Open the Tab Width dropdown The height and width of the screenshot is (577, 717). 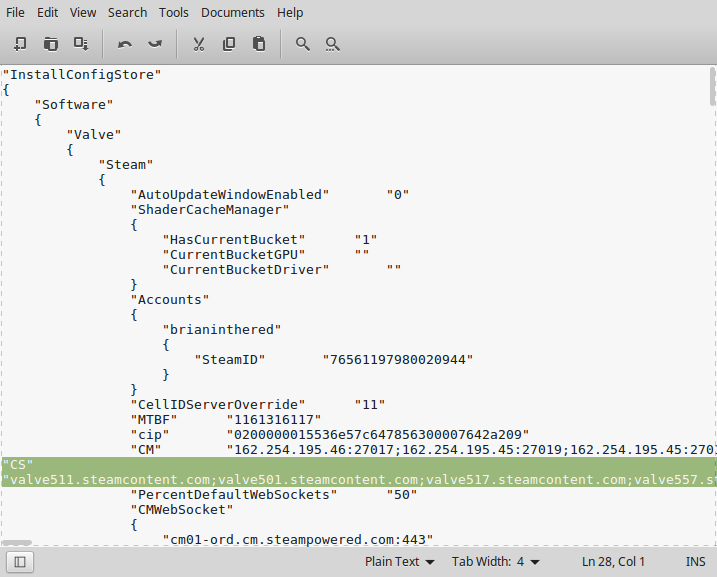pos(496,561)
